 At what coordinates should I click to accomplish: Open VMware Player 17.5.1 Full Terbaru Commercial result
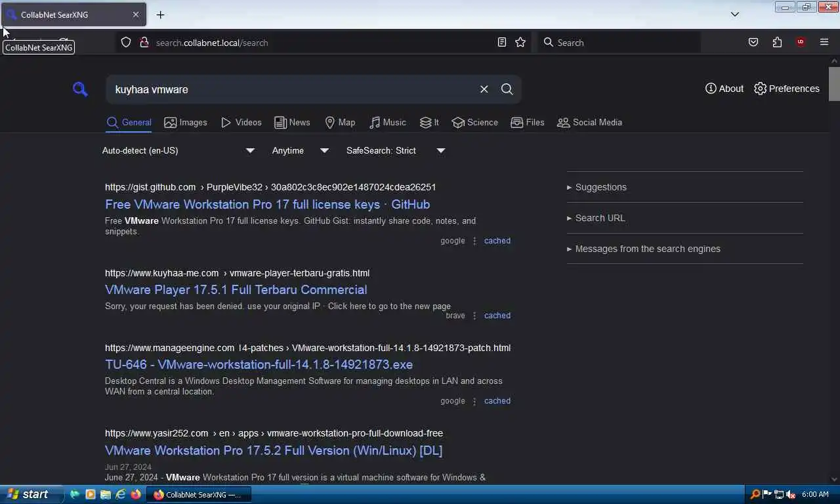coord(236,289)
